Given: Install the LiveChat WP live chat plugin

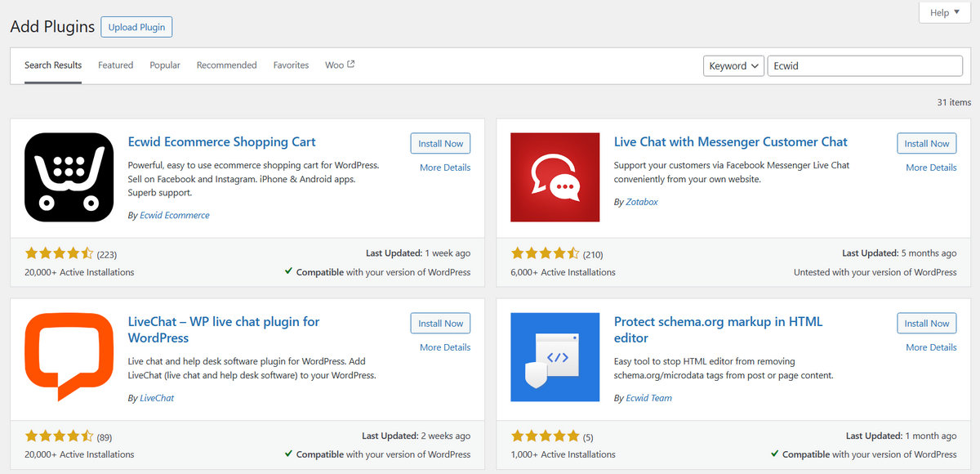Looking at the screenshot, I should [440, 323].
